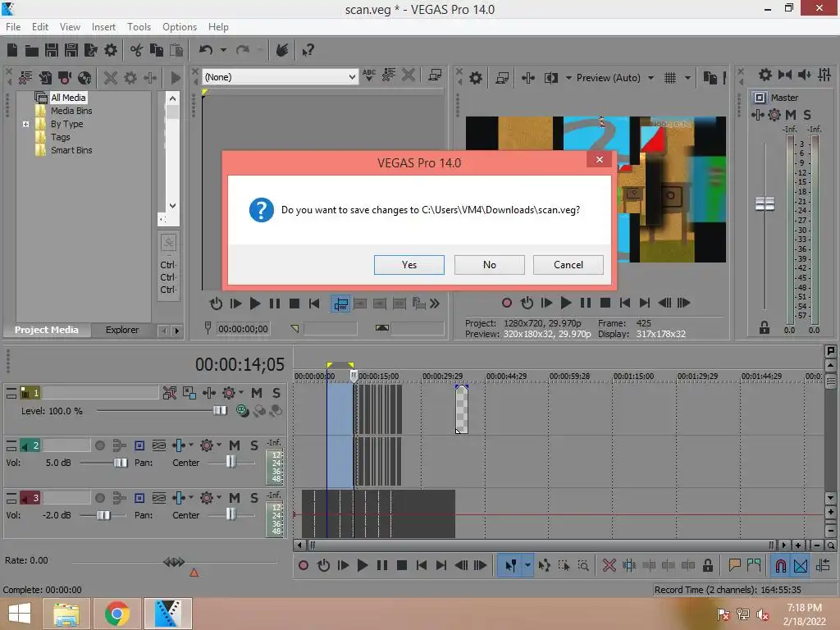The width and height of the screenshot is (840, 630).
Task: Open the Preview (Auto) quality dropdown
Action: tap(651, 78)
